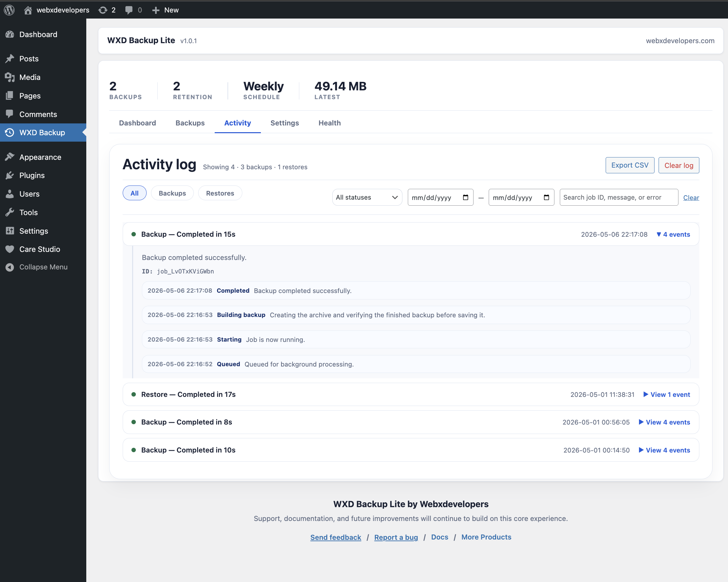Expand View 1 event for Restore
This screenshot has height=582, width=728.
[667, 395]
